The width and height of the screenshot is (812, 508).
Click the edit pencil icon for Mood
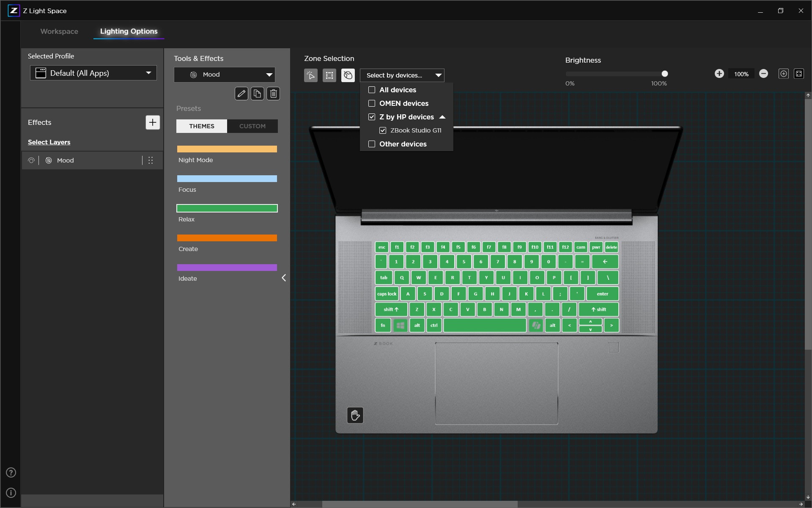(241, 94)
